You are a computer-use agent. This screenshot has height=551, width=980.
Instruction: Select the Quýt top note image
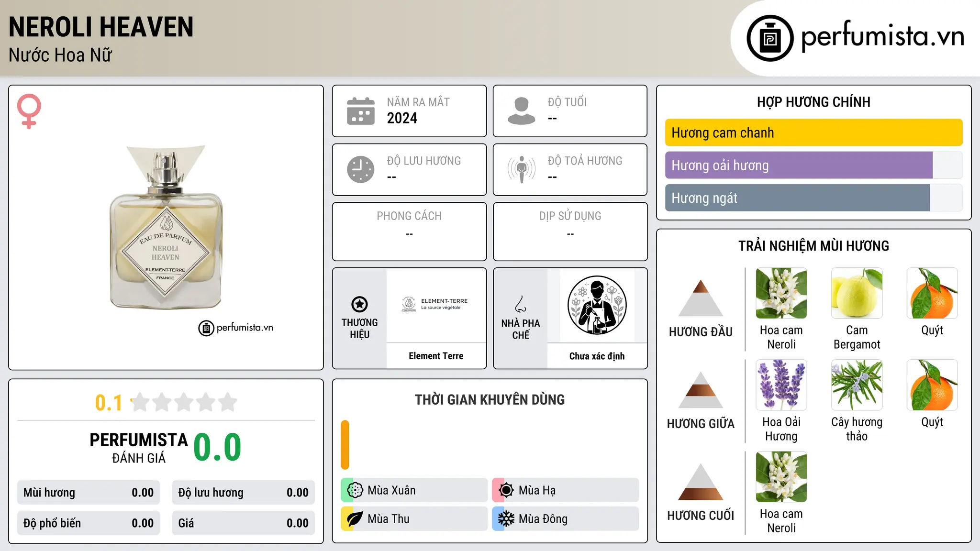pyautogui.click(x=932, y=293)
